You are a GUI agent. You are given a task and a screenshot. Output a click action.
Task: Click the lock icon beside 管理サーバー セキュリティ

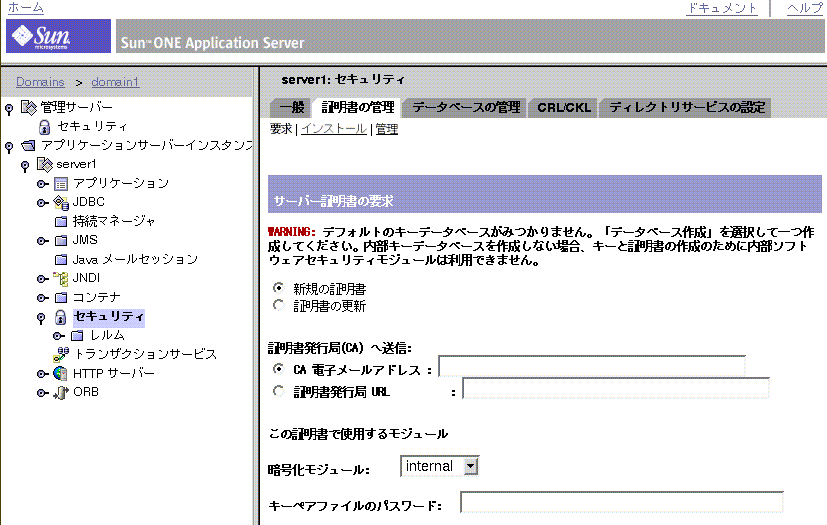pos(45,127)
